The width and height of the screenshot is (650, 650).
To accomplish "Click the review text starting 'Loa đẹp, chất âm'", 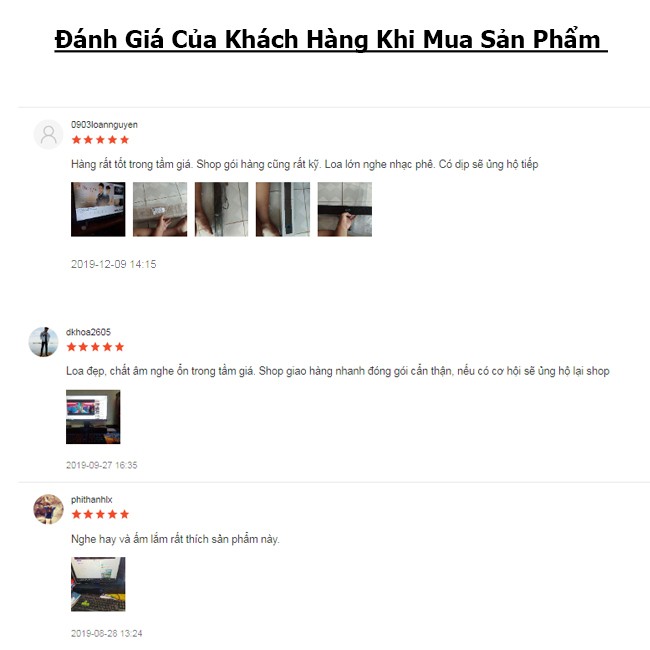I will 338,371.
